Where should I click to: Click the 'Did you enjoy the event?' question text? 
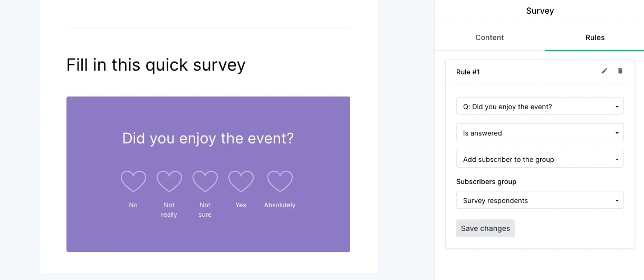(208, 139)
